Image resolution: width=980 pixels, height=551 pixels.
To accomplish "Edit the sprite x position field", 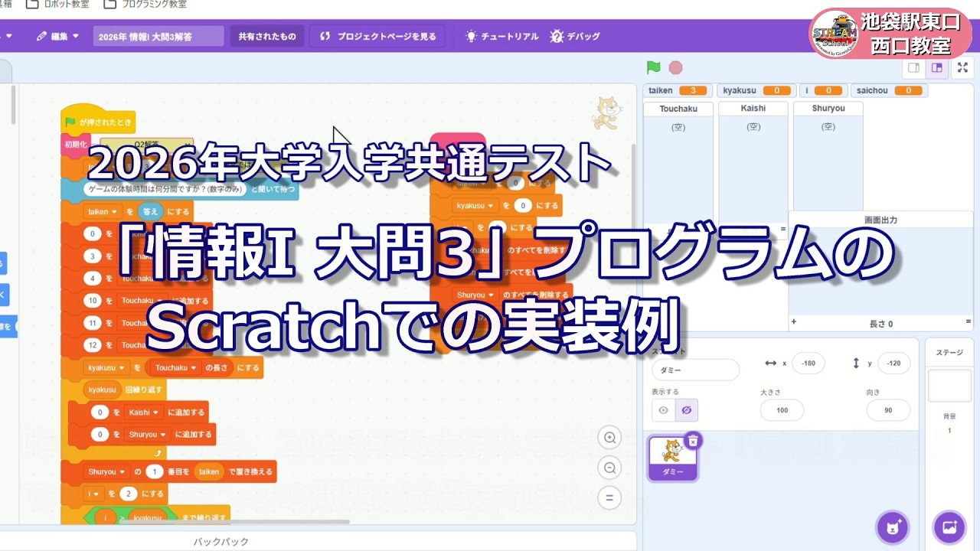I will 808,364.
